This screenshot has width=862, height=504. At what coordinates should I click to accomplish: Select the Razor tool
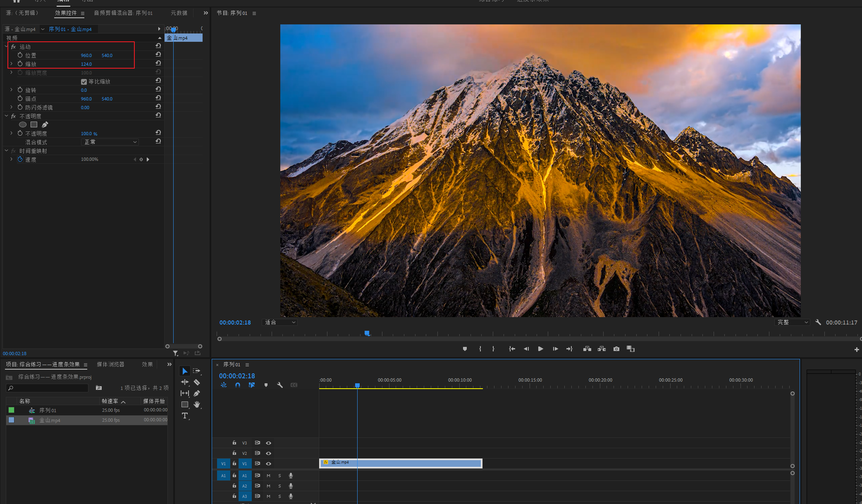[197, 382]
